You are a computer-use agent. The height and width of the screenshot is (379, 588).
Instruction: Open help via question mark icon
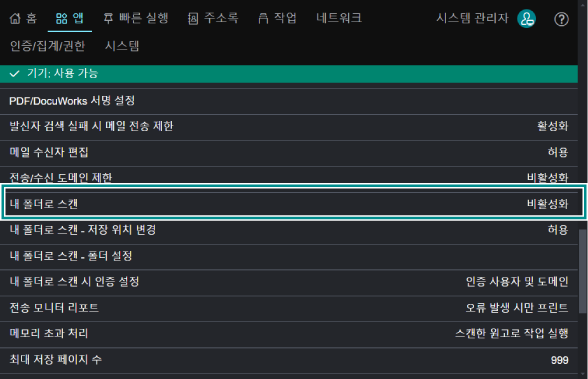(561, 19)
